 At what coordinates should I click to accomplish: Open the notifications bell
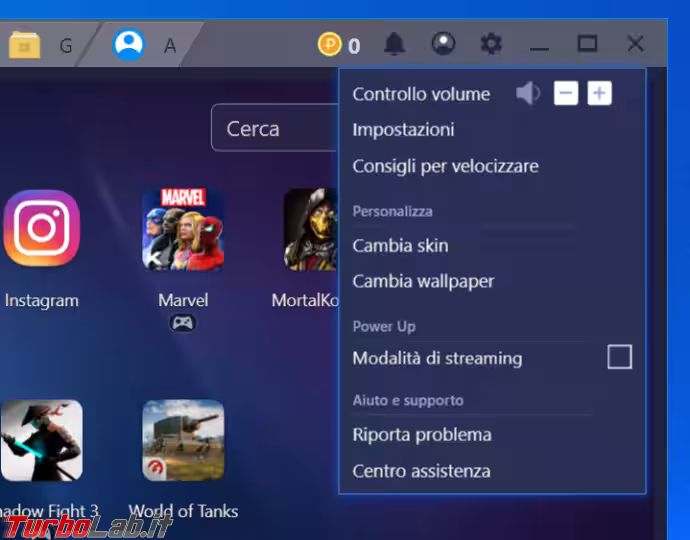394,44
